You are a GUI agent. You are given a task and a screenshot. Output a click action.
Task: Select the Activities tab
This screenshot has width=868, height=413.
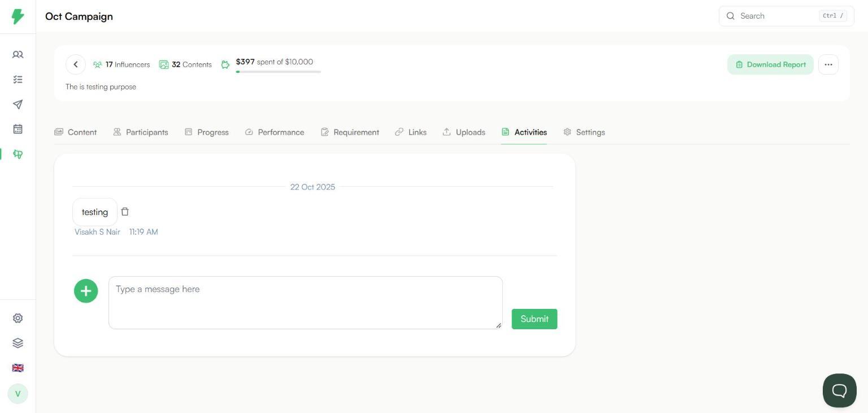click(524, 132)
